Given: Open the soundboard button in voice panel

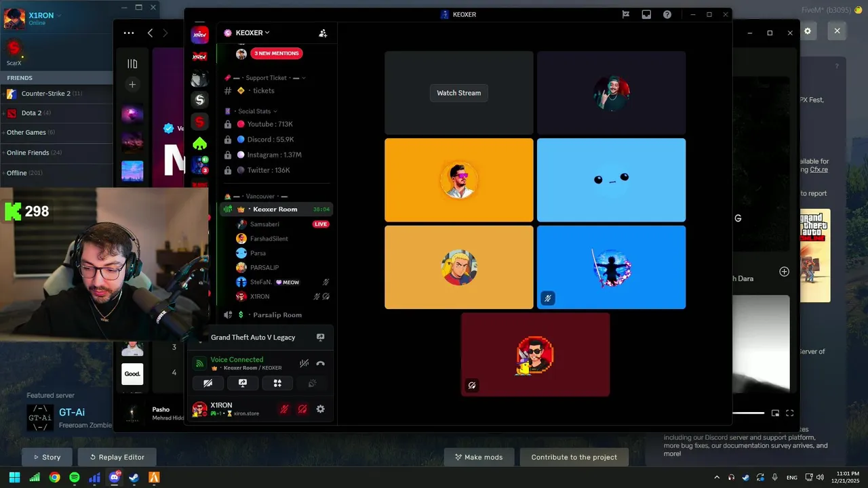Looking at the screenshot, I should tap(312, 383).
